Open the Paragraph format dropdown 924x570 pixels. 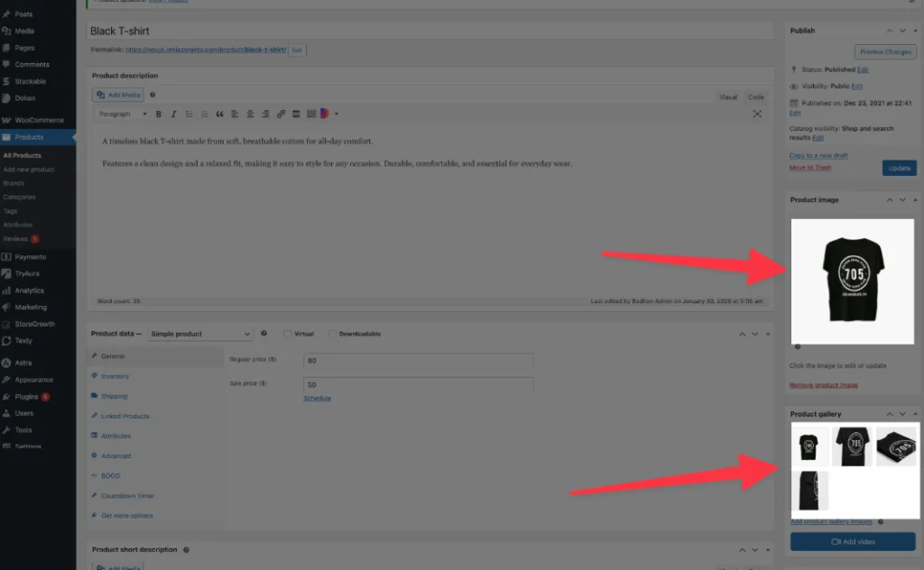tap(122, 115)
